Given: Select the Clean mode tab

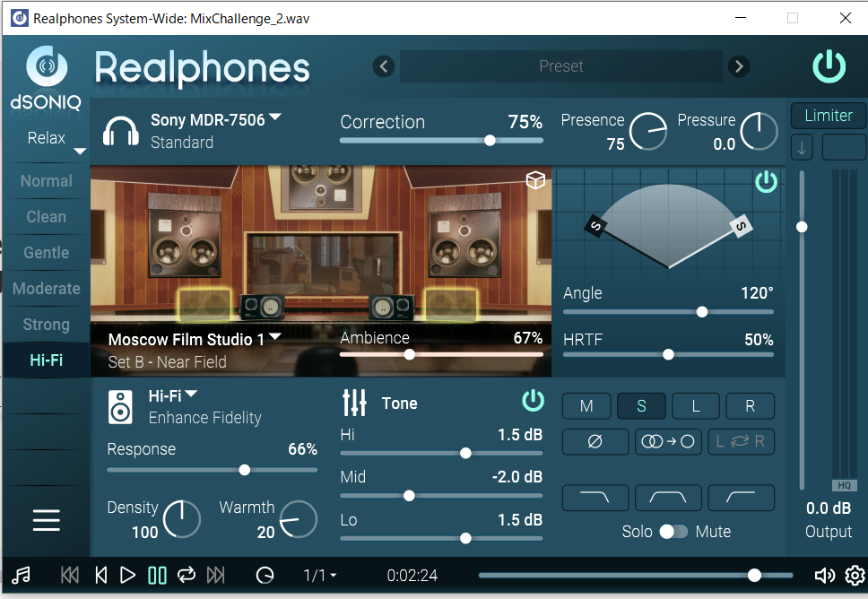Looking at the screenshot, I should (47, 217).
